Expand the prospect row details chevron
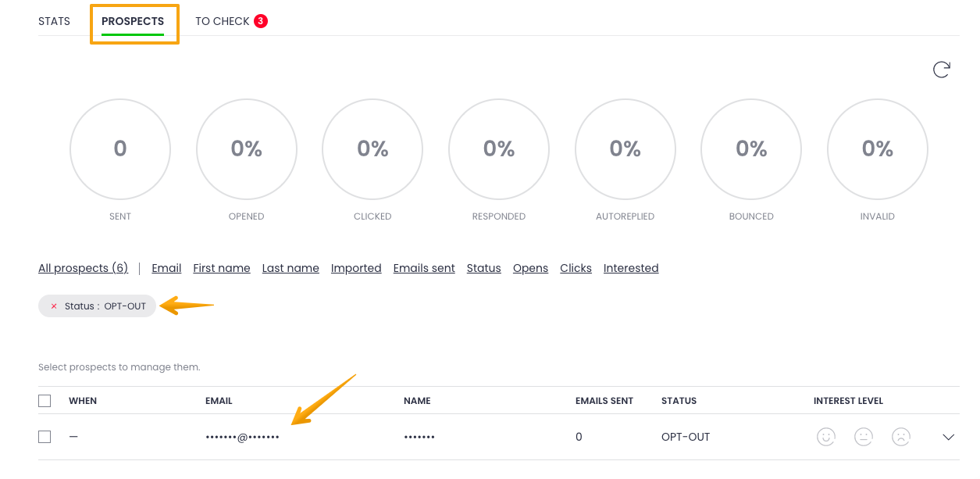The image size is (980, 479). click(x=949, y=437)
